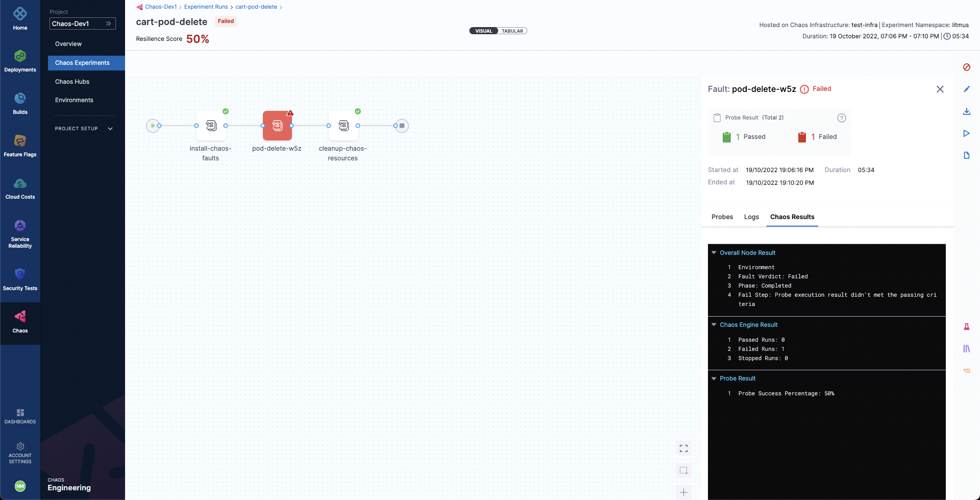This screenshot has height=500, width=980.
Task: Select the install-chaos-faults step node
Action: point(211,126)
